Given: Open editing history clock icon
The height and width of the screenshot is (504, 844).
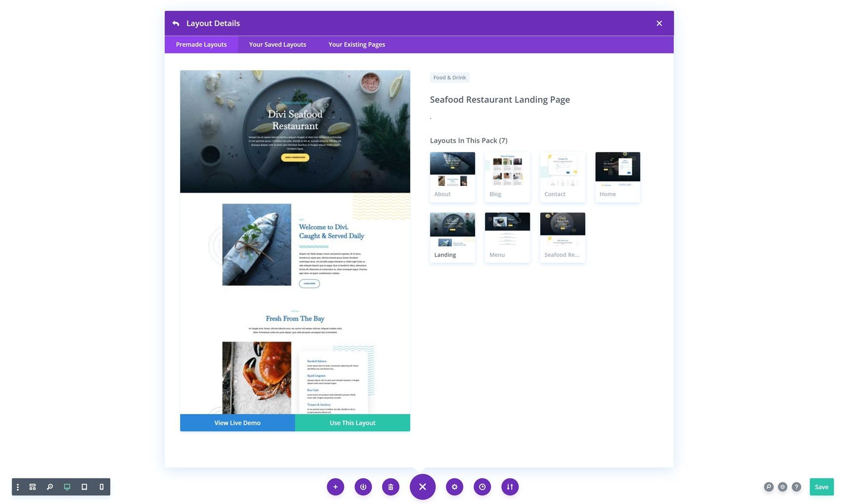Looking at the screenshot, I should point(482,487).
